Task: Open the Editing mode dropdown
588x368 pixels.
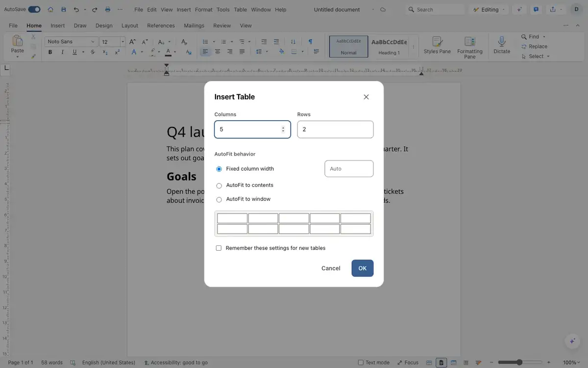Action: (490, 9)
